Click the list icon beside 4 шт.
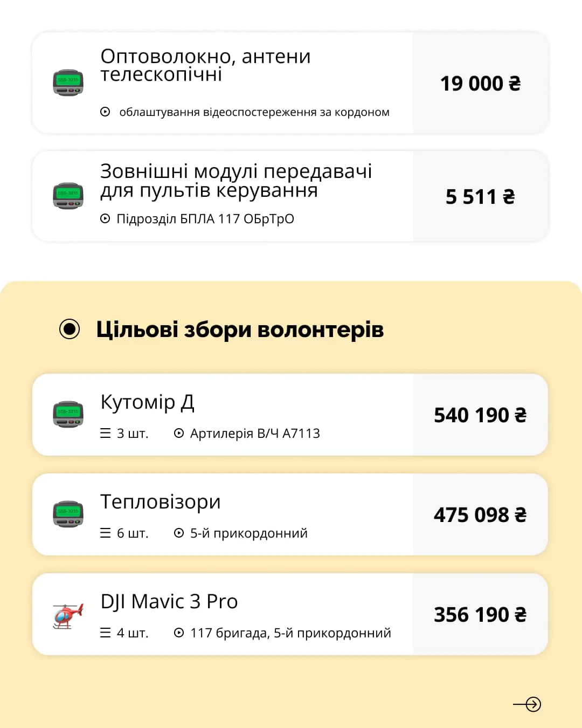 pyautogui.click(x=106, y=633)
